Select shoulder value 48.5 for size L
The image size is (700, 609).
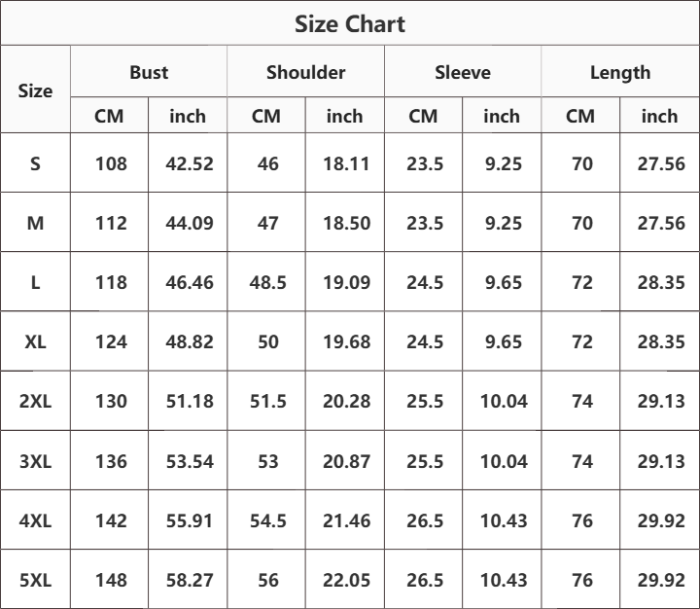(x=268, y=282)
